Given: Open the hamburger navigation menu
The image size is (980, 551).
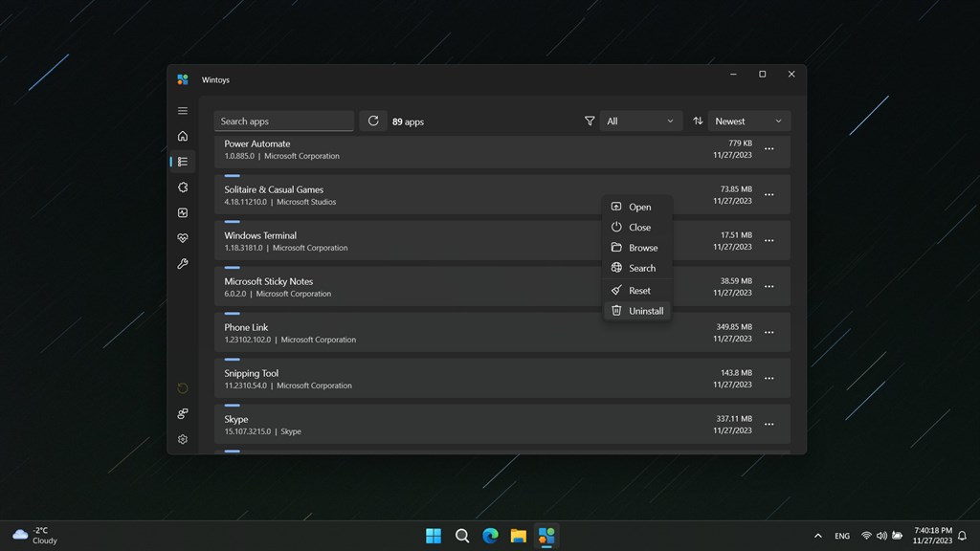Looking at the screenshot, I should click(x=183, y=111).
